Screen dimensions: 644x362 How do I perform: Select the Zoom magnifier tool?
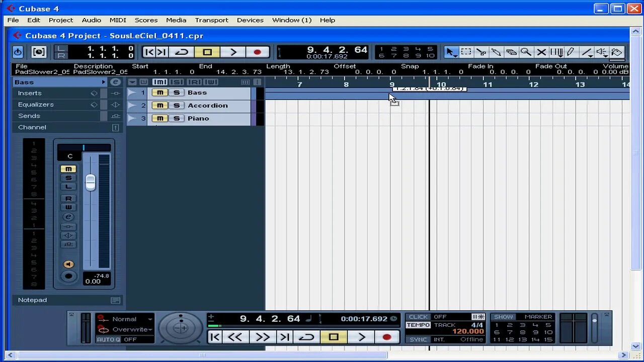(x=526, y=52)
